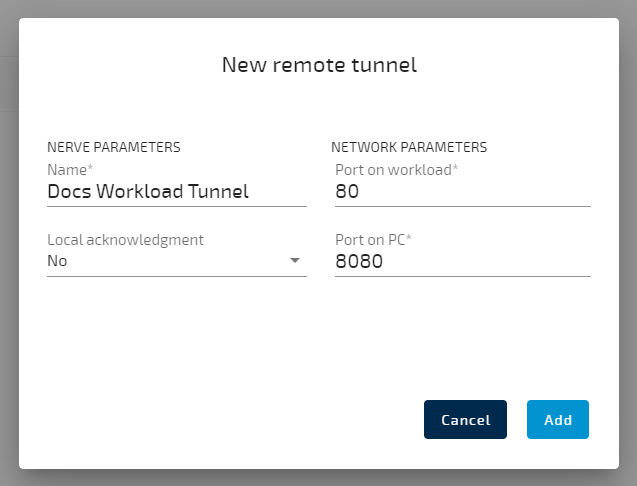This screenshot has height=486, width=637.
Task: Click the value 80 in workload port
Action: coord(347,191)
